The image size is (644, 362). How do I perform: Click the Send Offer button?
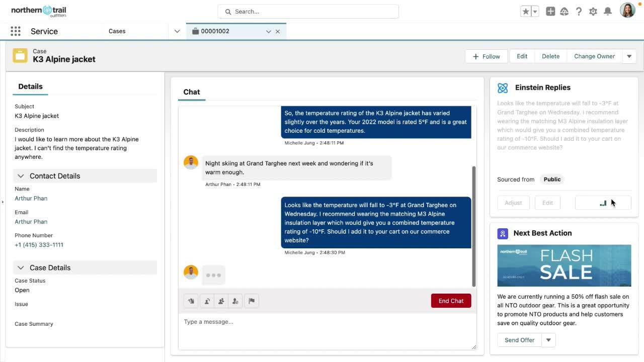pyautogui.click(x=519, y=340)
